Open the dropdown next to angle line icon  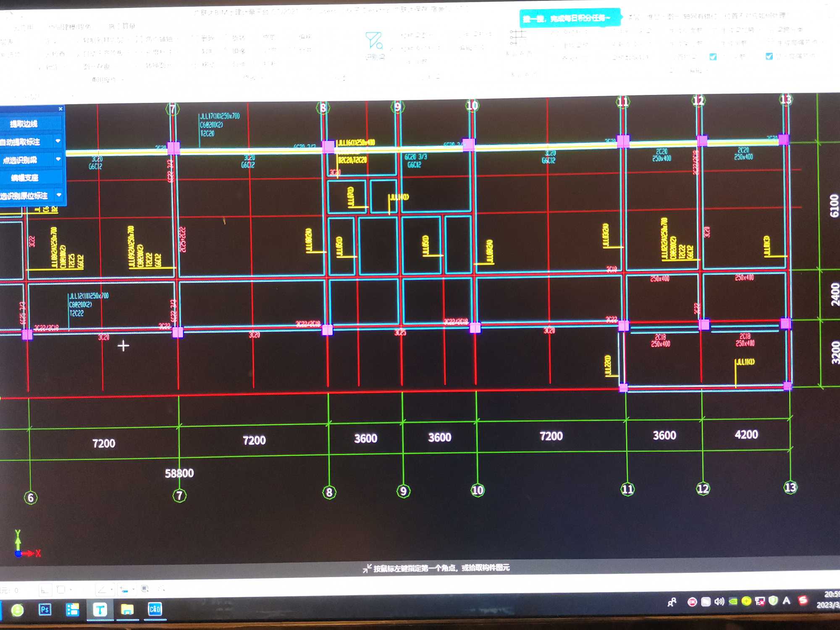pyautogui.click(x=111, y=590)
